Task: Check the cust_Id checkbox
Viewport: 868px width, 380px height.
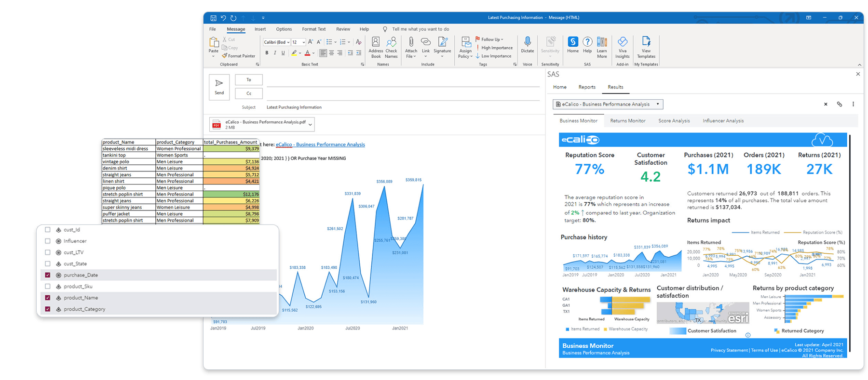Action: pyautogui.click(x=48, y=230)
